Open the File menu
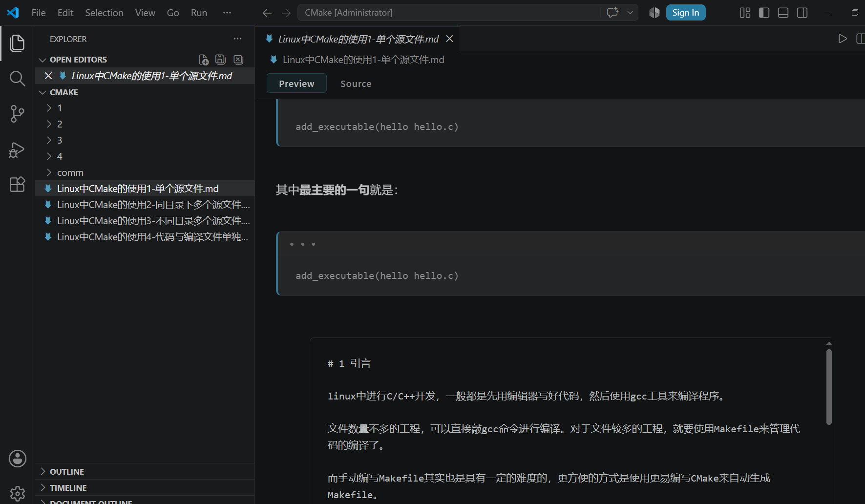Image resolution: width=865 pixels, height=504 pixels. [39, 13]
